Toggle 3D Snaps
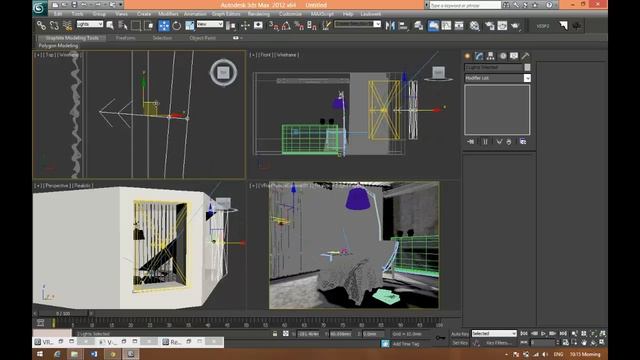This screenshot has width=640, height=360. (273, 25)
